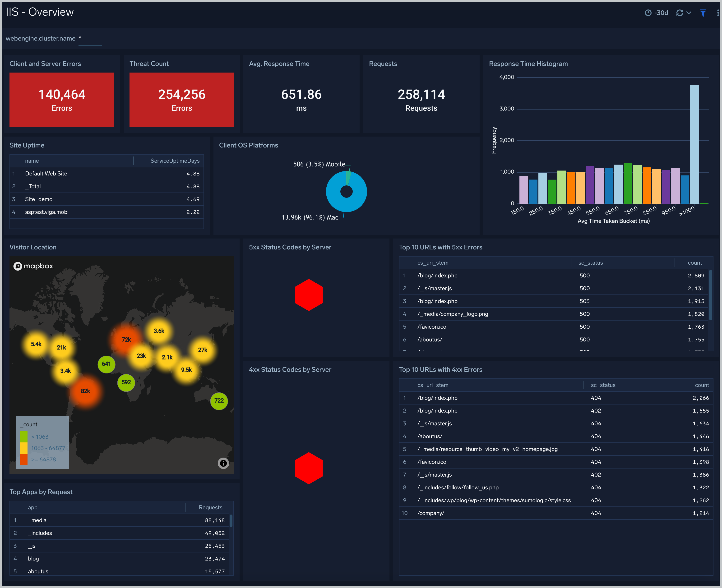
Task: Click the 'Client OS Platforms' panel title
Action: pos(248,145)
